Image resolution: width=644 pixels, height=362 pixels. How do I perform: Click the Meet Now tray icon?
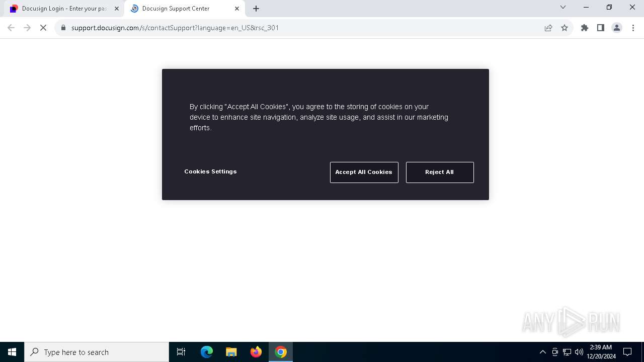click(x=555, y=352)
